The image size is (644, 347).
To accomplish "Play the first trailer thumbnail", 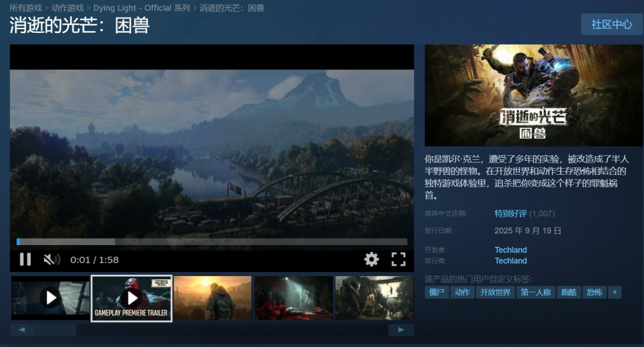I will point(50,298).
